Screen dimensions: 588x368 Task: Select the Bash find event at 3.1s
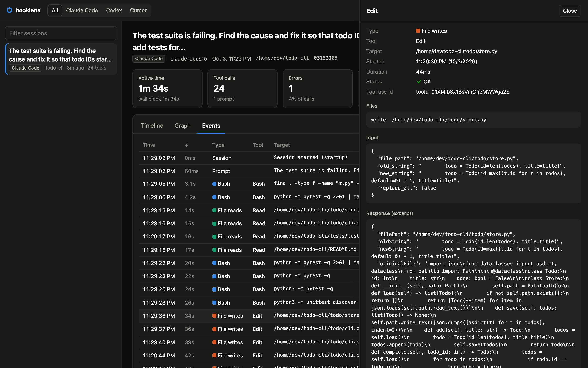(x=249, y=184)
